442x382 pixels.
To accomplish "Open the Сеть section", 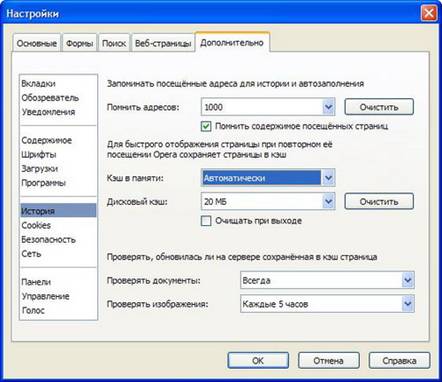I will coord(31,254).
